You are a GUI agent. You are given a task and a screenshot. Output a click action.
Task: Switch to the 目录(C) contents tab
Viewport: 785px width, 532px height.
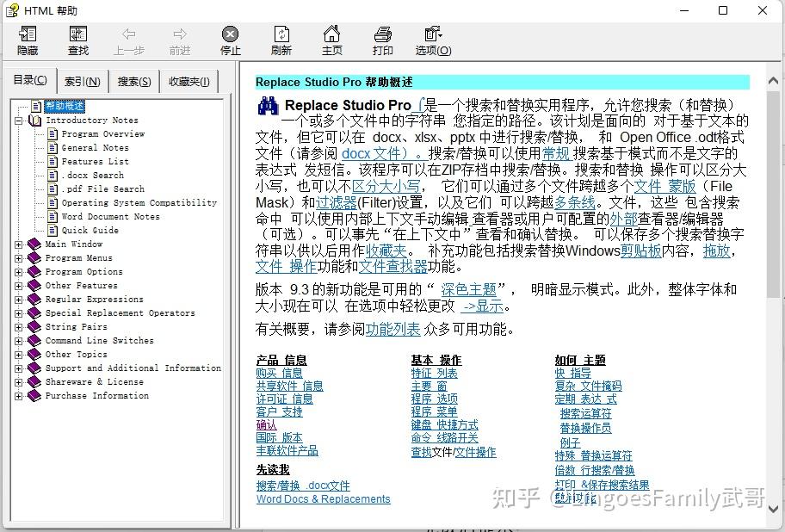[30, 80]
